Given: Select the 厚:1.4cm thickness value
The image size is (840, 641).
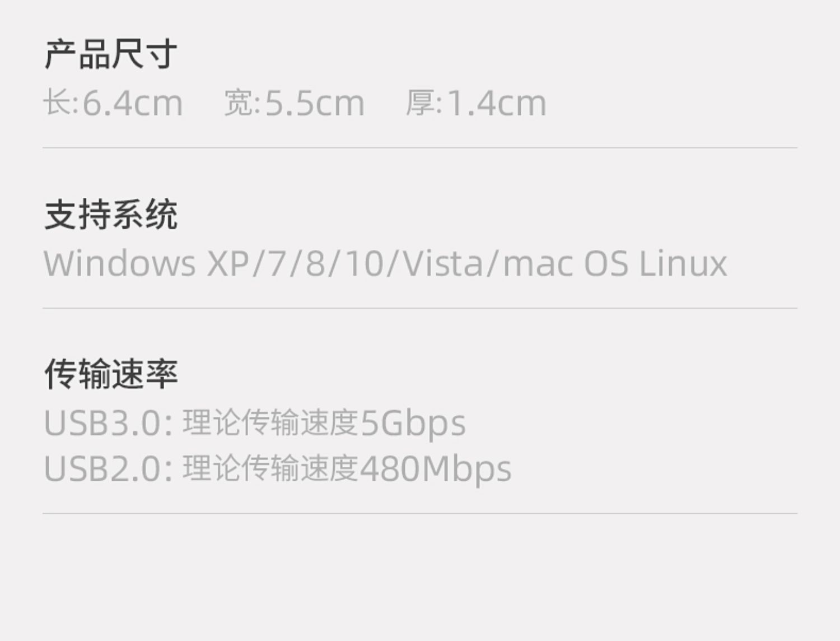Looking at the screenshot, I should pos(476,103).
